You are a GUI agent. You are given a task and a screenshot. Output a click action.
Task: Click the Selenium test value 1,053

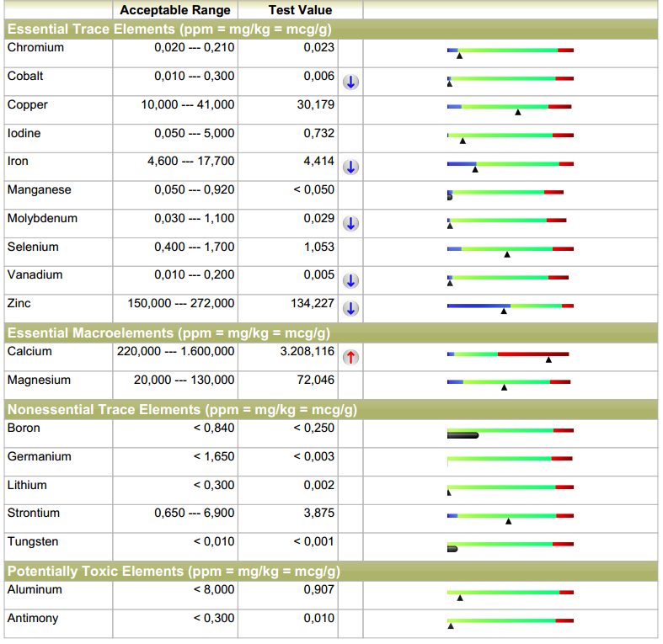click(319, 247)
